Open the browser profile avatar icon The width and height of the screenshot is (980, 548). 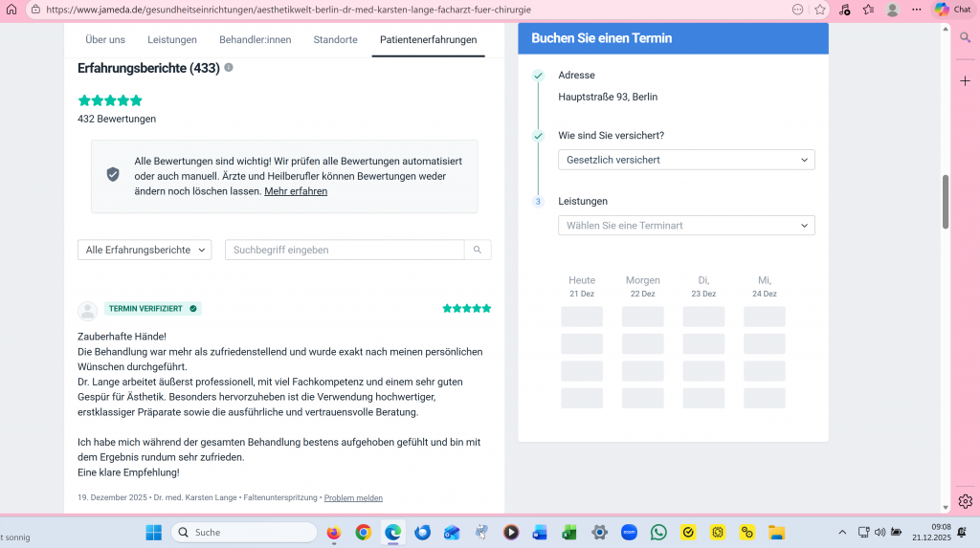(x=893, y=10)
